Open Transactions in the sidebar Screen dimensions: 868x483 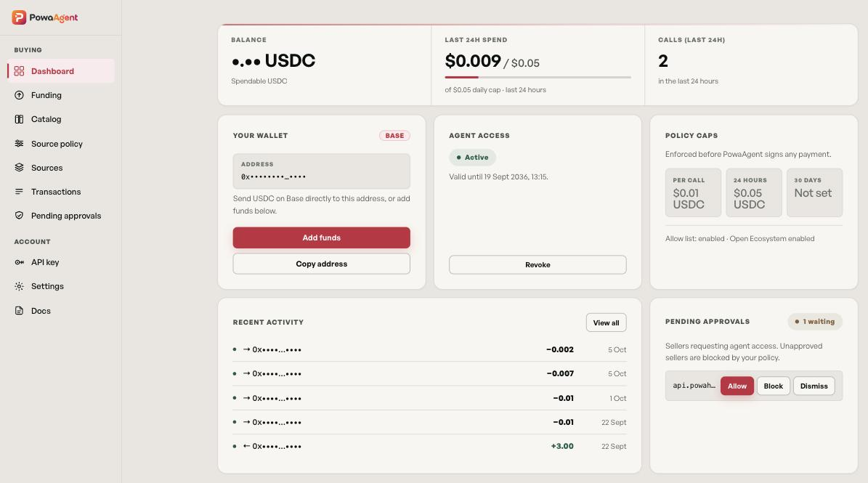tap(61, 192)
